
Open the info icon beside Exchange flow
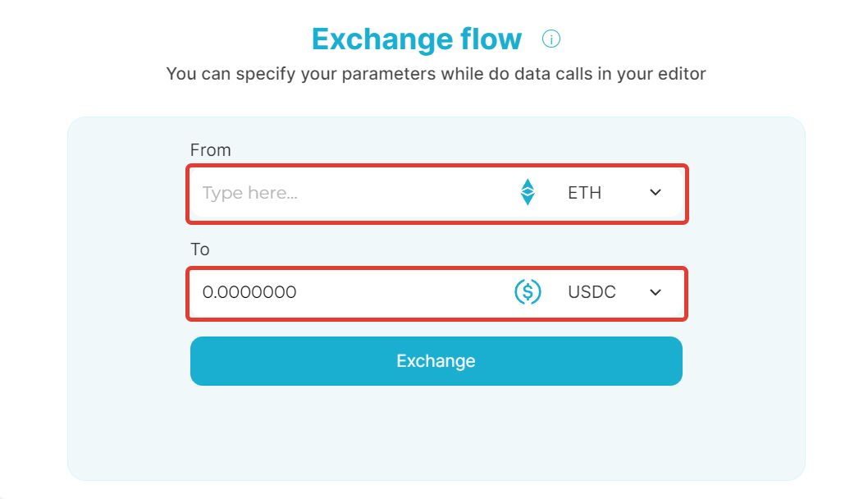[550, 39]
